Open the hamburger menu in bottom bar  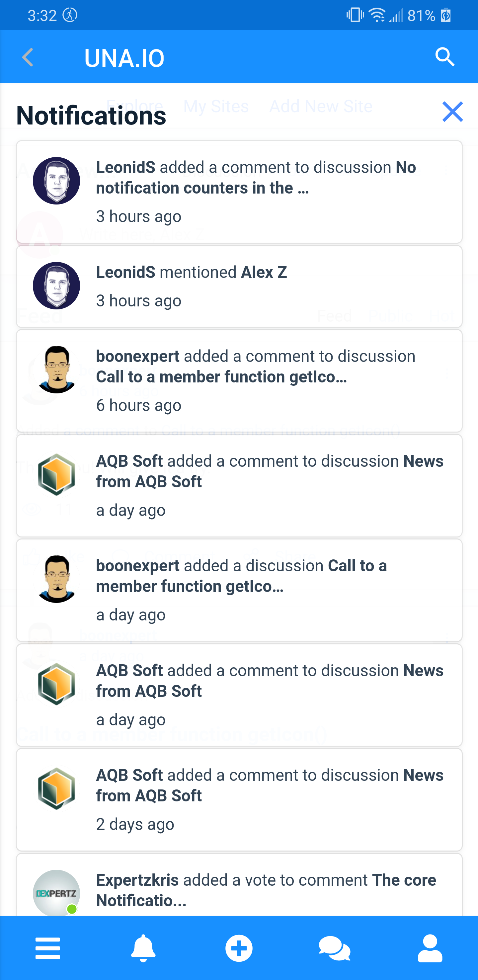click(48, 948)
